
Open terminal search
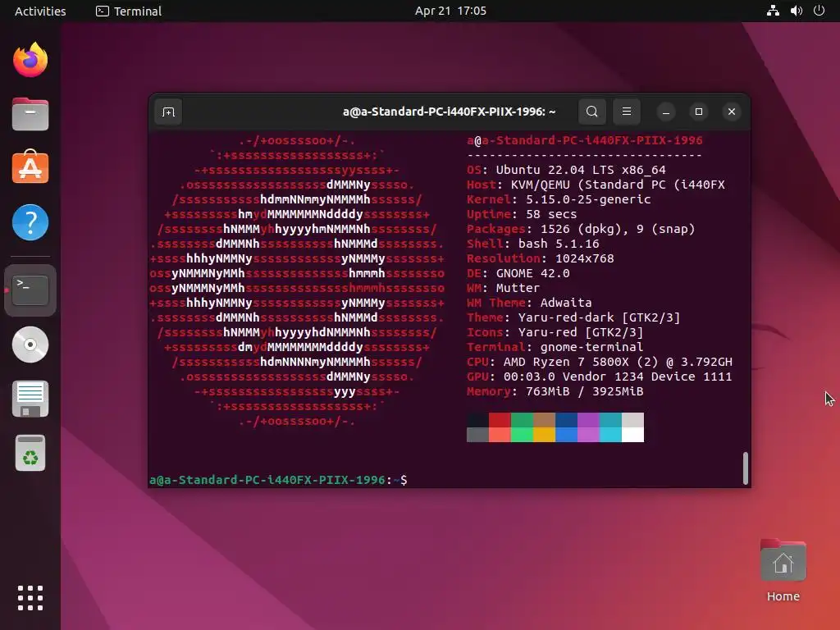592,112
